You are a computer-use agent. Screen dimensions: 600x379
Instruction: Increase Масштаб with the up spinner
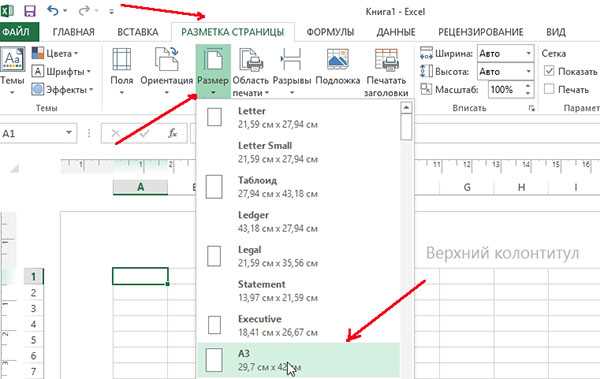[x=528, y=86]
